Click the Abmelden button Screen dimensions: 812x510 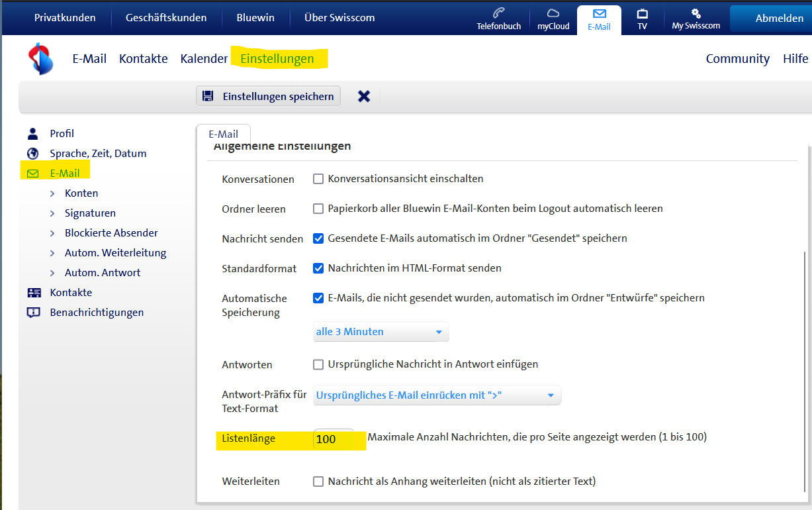coord(780,18)
